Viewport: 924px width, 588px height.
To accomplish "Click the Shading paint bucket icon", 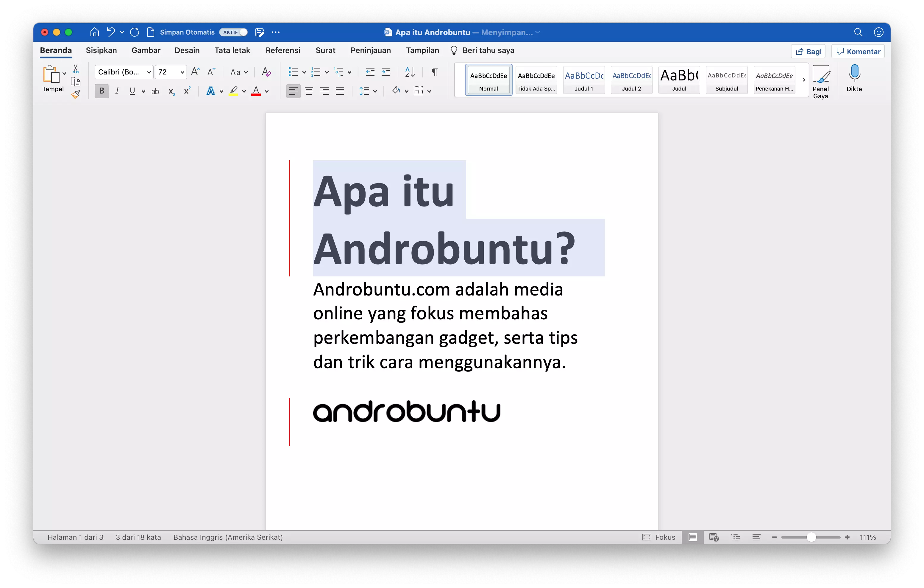I will (x=396, y=91).
